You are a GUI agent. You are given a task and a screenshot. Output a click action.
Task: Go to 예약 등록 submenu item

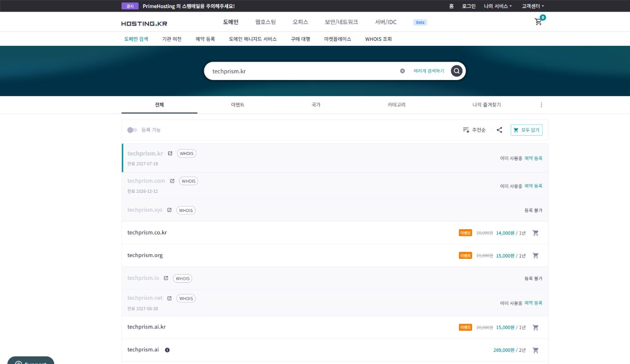point(205,39)
